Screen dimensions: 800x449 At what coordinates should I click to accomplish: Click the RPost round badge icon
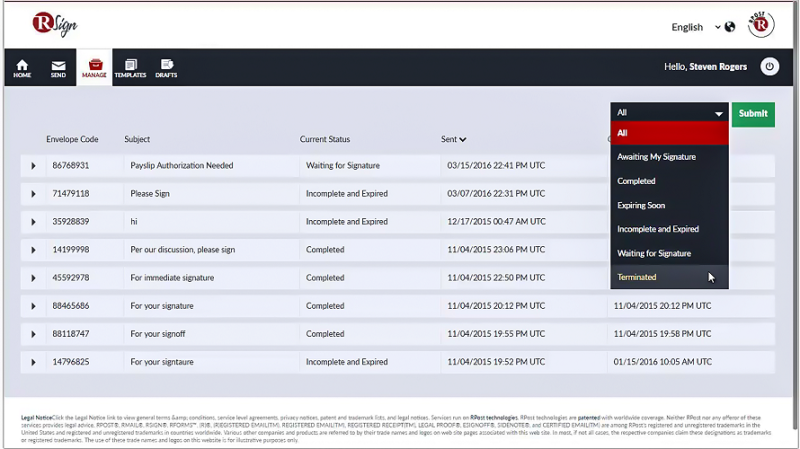pyautogui.click(x=761, y=24)
